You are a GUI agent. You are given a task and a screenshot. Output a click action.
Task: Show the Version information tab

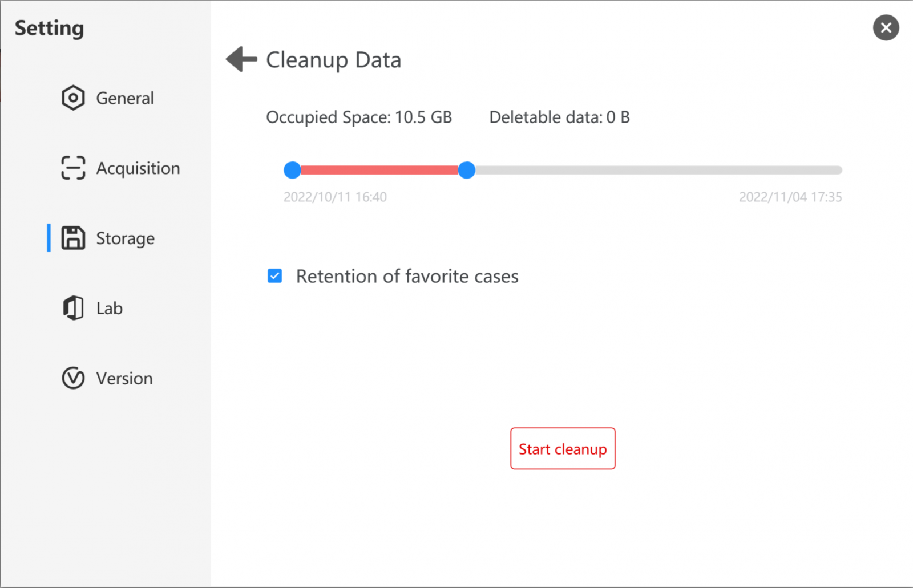point(124,379)
